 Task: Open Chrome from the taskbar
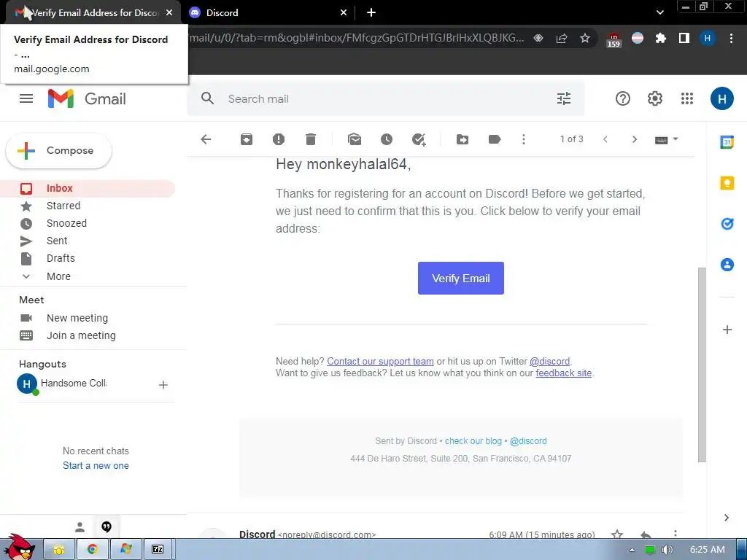[93, 549]
